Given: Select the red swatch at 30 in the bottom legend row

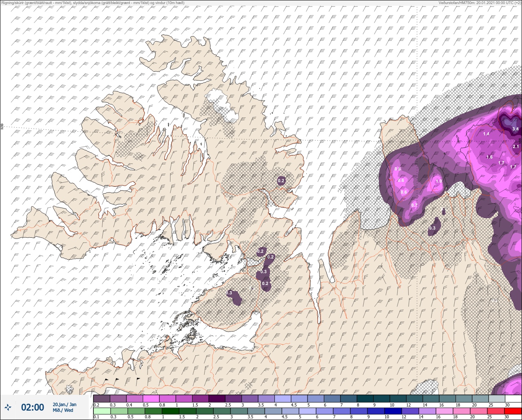Looking at the screenshot, I should tap(513, 411).
